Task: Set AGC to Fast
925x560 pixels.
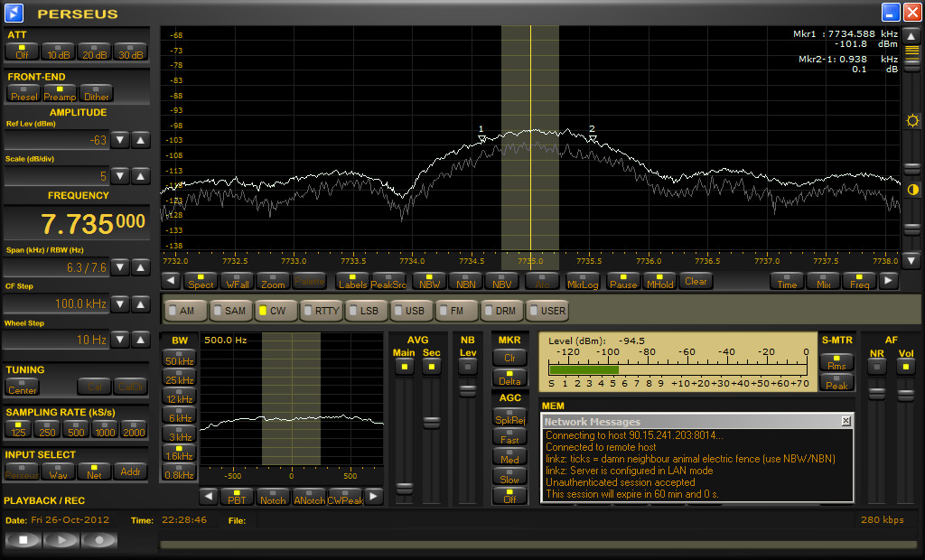Action: (509, 436)
